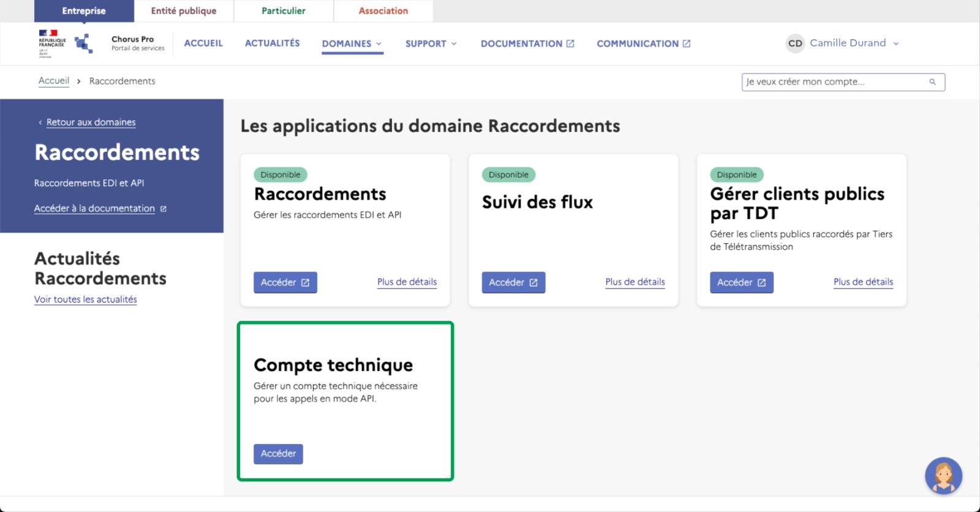Image resolution: width=980 pixels, height=512 pixels.
Task: Click the Gérer clients publics par TDT title
Action: 797,203
